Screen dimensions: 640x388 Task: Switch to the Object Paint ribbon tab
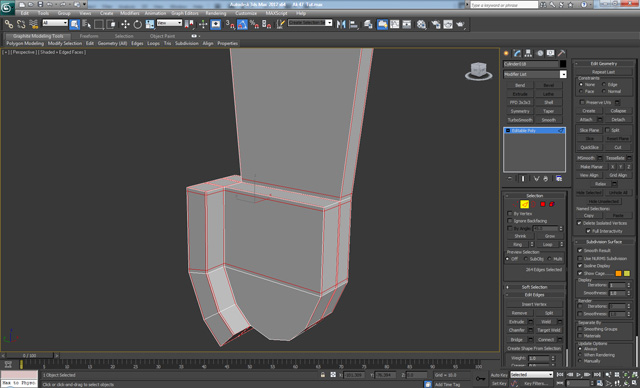tap(162, 36)
